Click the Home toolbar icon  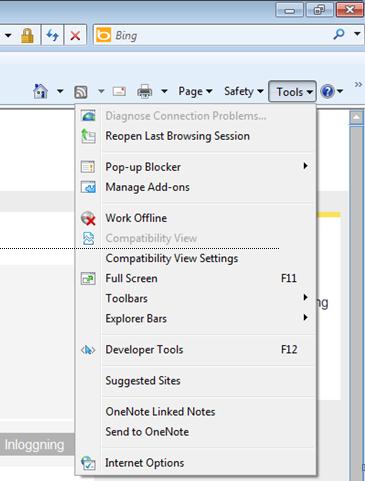coord(40,91)
